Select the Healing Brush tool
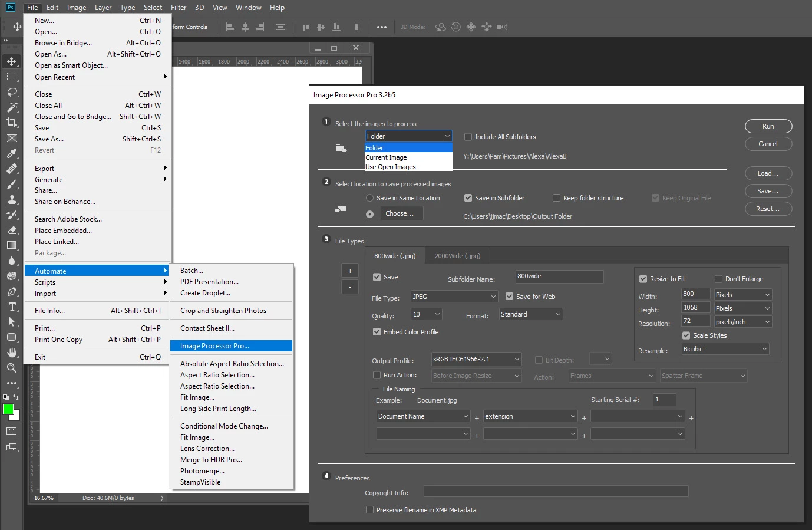Screen dimensions: 812x530 (12, 169)
